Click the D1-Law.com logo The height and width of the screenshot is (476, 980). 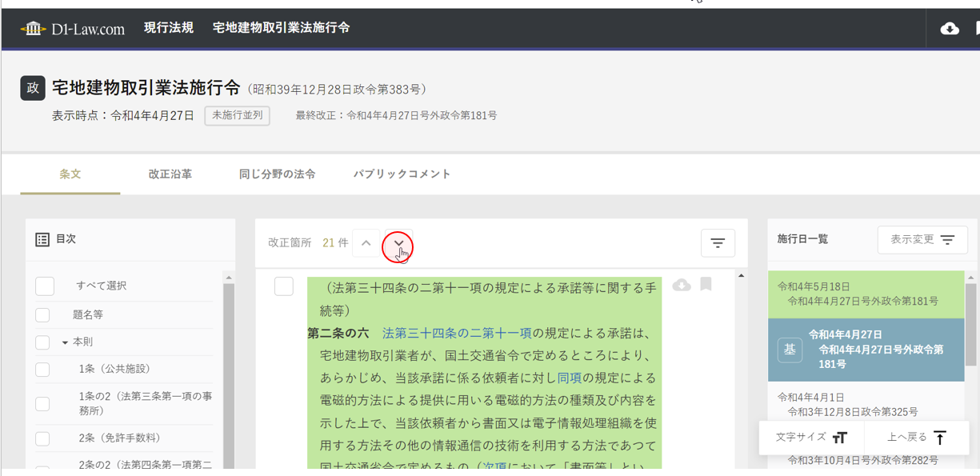(x=73, y=29)
